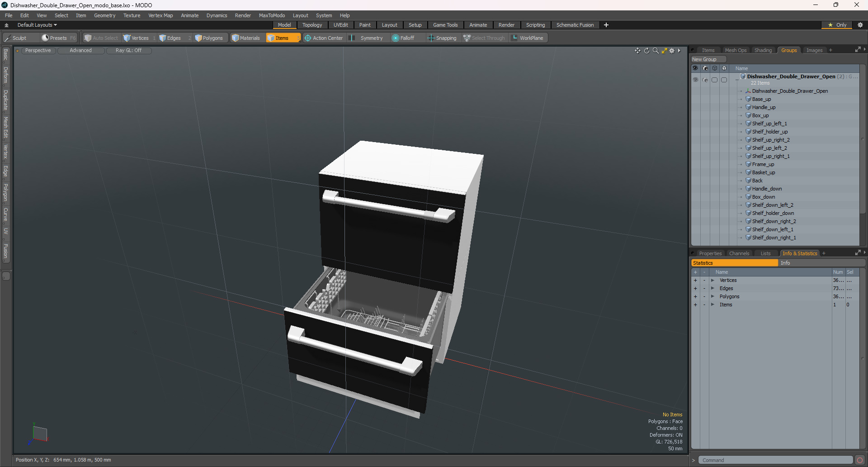Collapse the Dishwasher_Double_Drawer_Open group tree
The width and height of the screenshot is (868, 467).
[x=737, y=80]
